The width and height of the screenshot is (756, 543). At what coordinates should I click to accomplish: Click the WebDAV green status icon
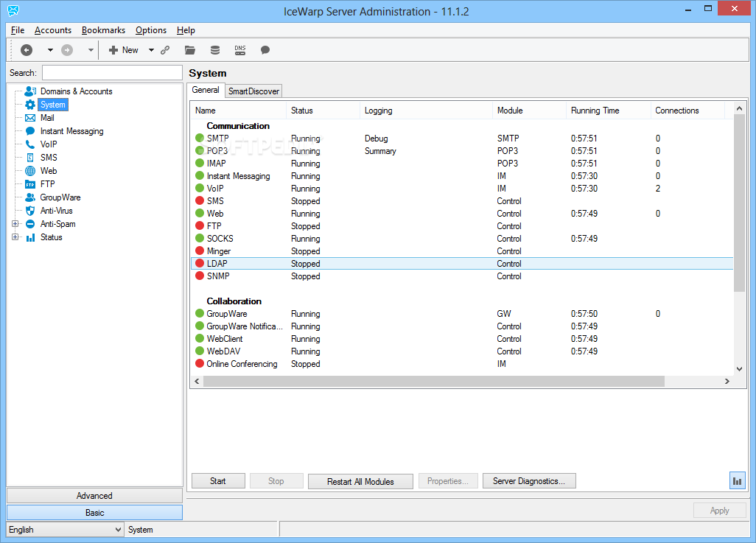[200, 351]
